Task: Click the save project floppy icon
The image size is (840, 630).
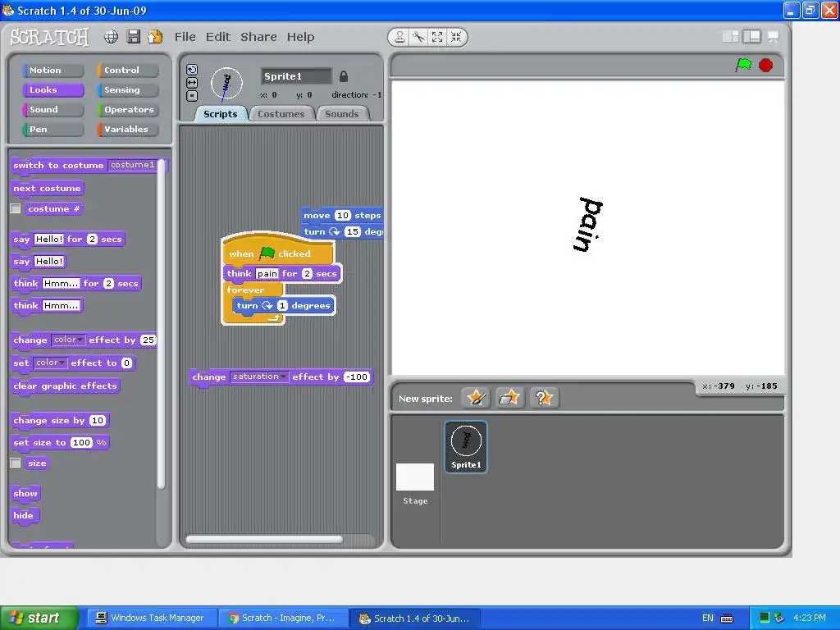Action: click(x=134, y=36)
